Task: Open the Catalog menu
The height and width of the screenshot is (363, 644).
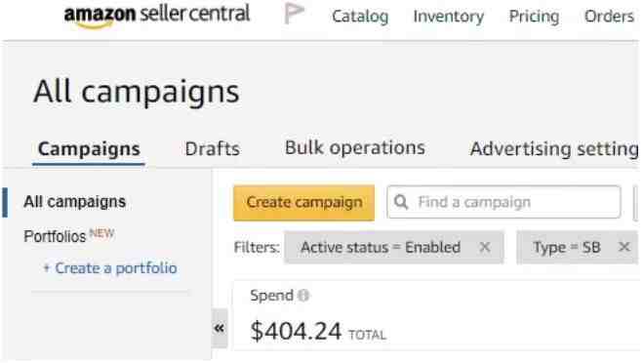Action: pos(360,17)
